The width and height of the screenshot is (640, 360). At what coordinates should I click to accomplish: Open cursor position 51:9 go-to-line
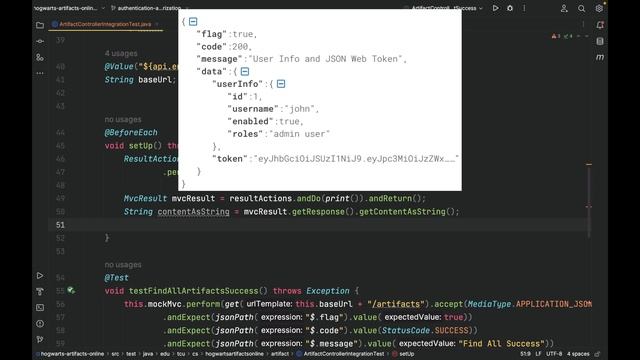(525, 354)
